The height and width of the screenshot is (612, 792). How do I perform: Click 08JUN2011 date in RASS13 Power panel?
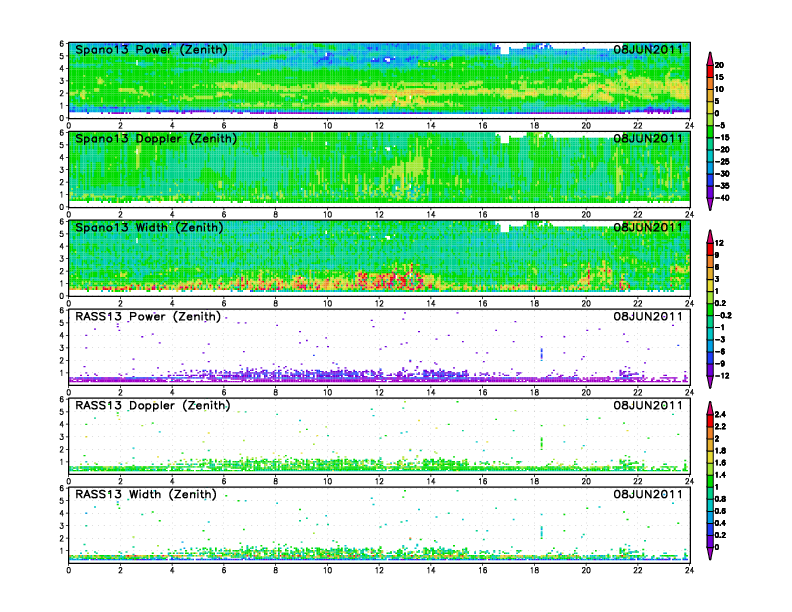pyautogui.click(x=648, y=317)
